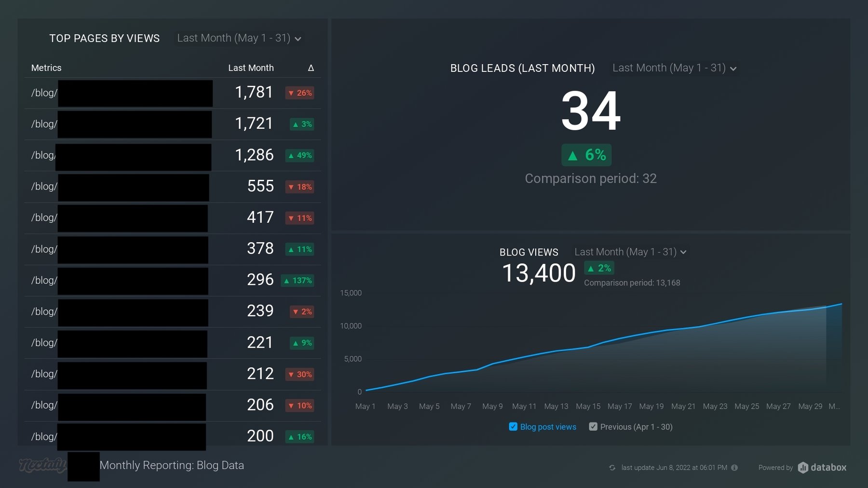Select the green 137% increase indicator beside 296

pos(297,280)
